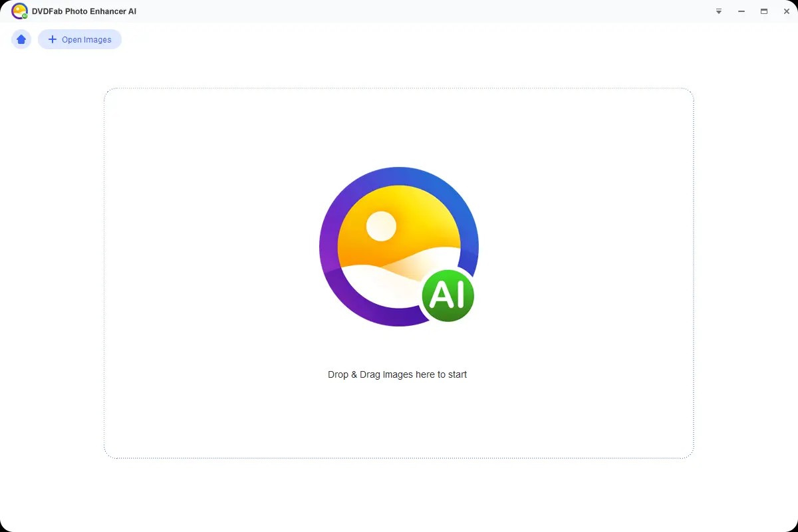Click the 'Drop & Drag Images here' text
798x532 pixels.
tap(397, 374)
